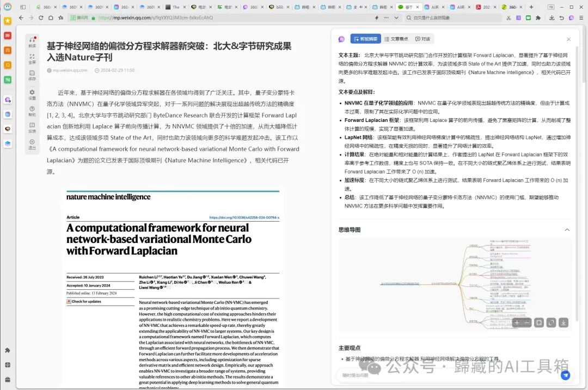
Task: Click the 保存 save icon
Action: coord(32,75)
